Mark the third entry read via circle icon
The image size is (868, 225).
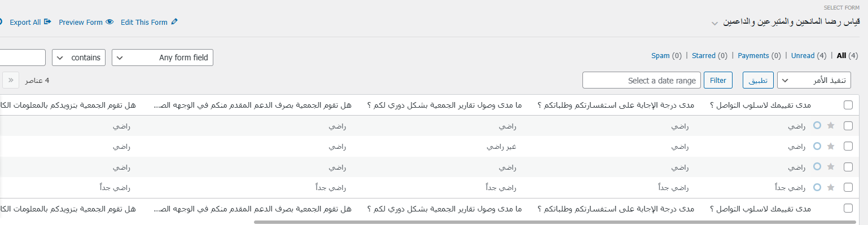click(817, 167)
